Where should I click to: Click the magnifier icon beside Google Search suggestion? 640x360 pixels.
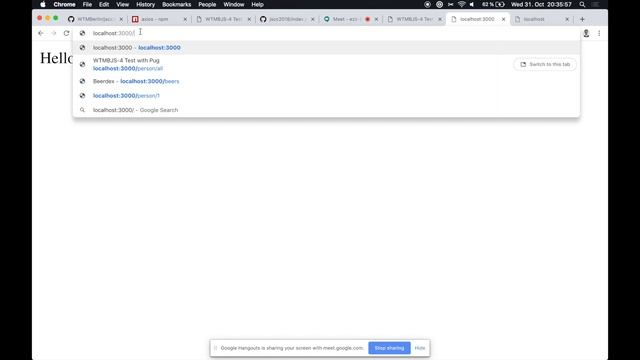(x=82, y=110)
